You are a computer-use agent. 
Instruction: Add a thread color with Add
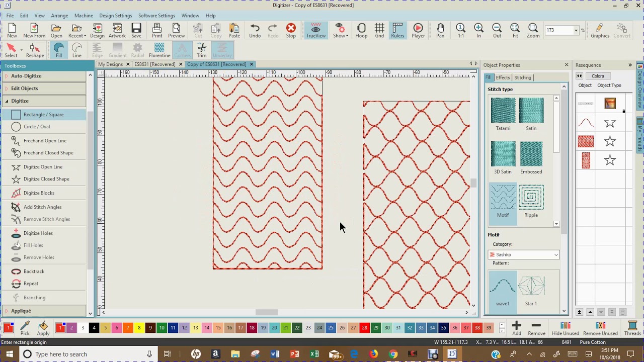517,328
